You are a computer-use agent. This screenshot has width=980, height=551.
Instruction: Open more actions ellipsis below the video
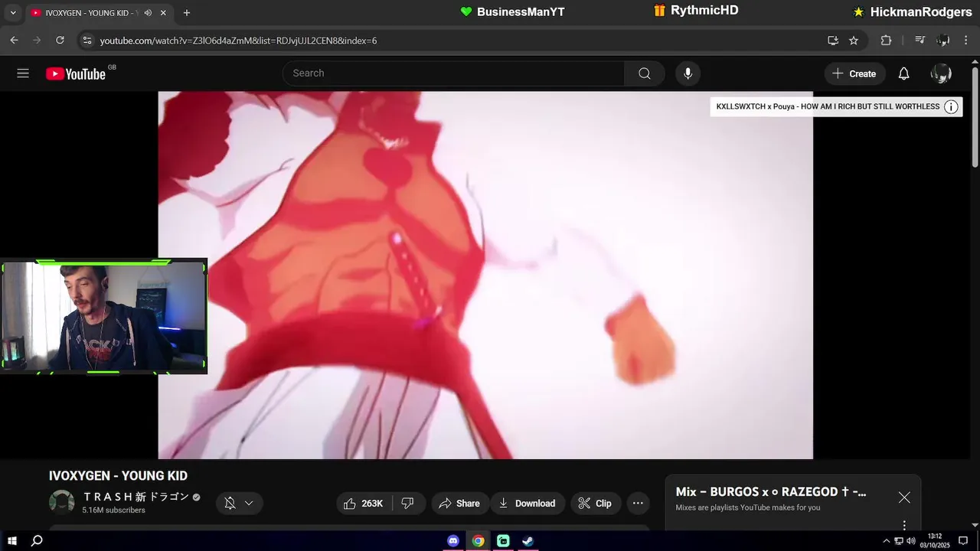tap(638, 503)
